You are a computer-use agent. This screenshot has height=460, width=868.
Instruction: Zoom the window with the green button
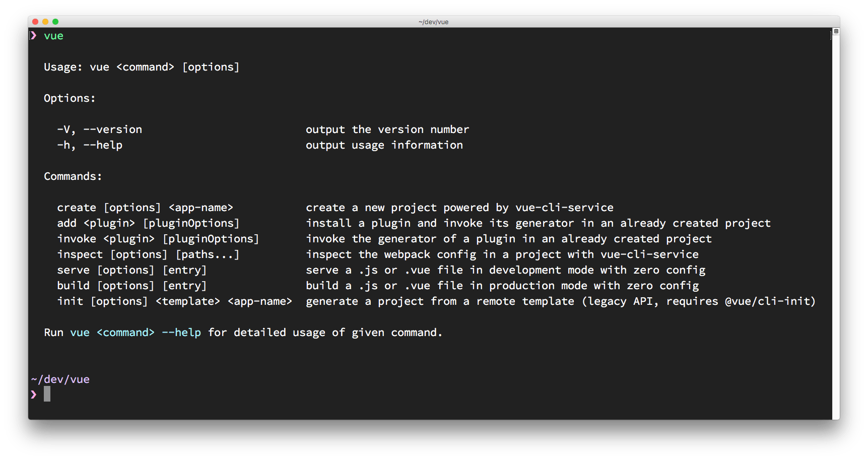point(55,22)
